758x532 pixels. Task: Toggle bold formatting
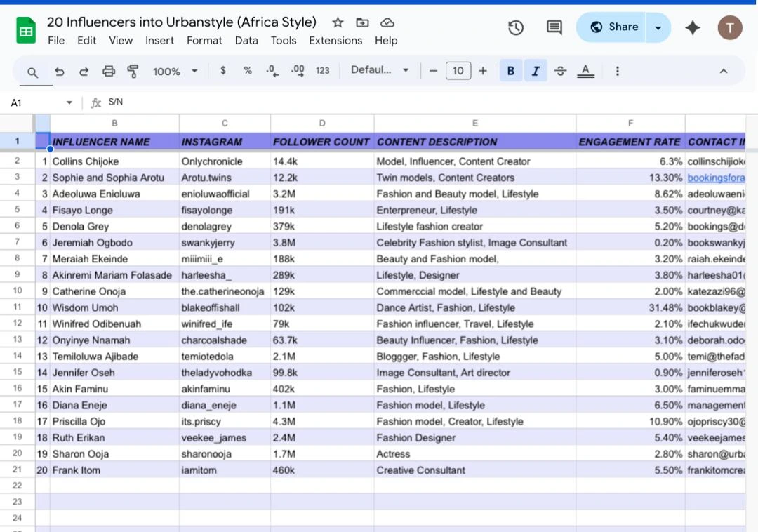click(x=510, y=71)
